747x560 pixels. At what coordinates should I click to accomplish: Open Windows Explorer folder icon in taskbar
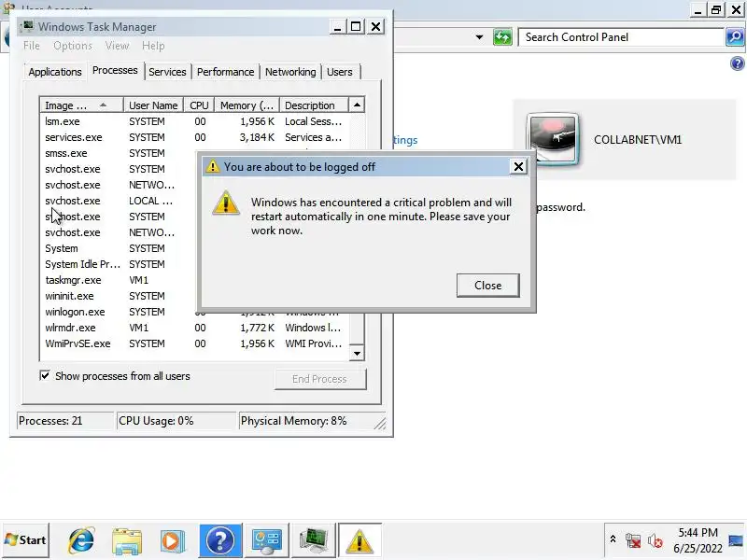pos(127,541)
